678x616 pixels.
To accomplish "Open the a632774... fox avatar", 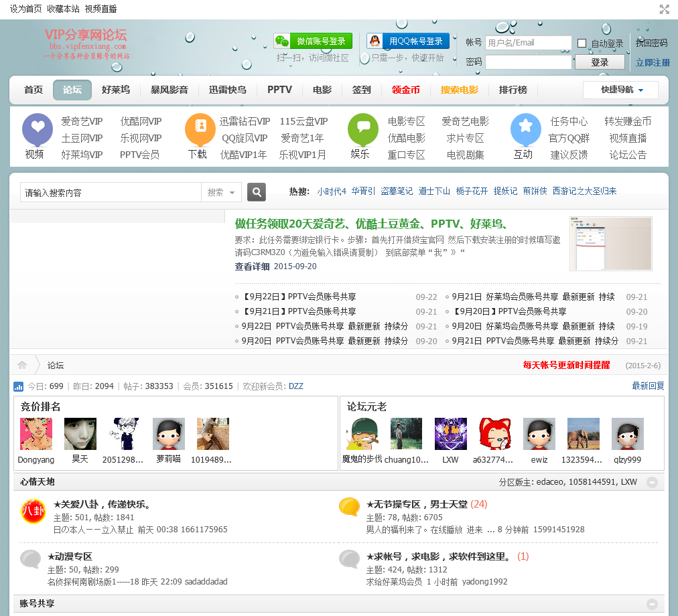I will point(494,434).
